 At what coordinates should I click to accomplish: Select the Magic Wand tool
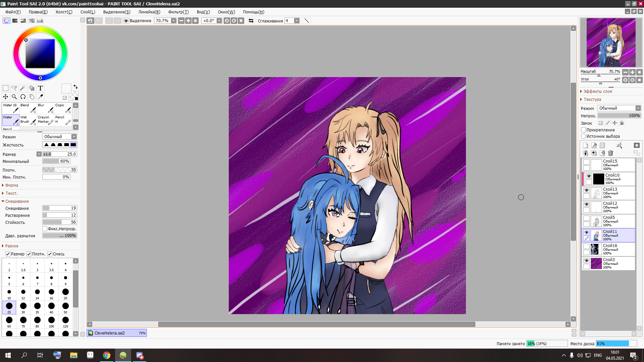tap(23, 88)
